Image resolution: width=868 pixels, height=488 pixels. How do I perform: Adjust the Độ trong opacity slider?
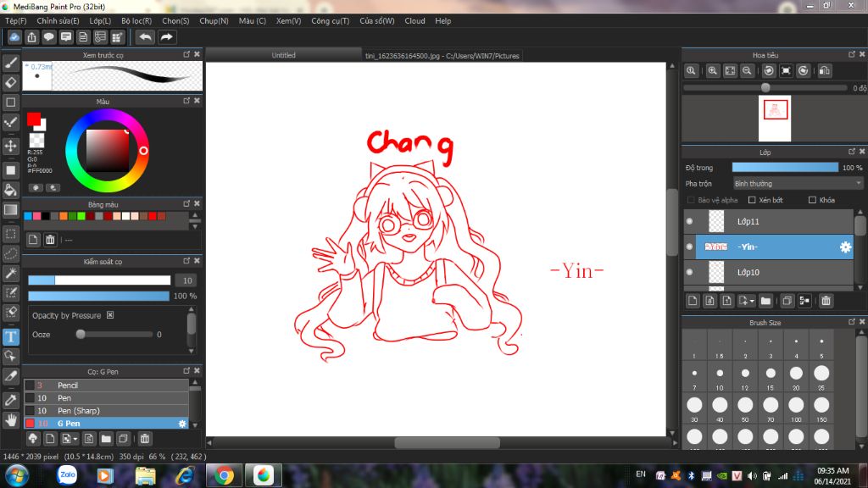point(785,168)
